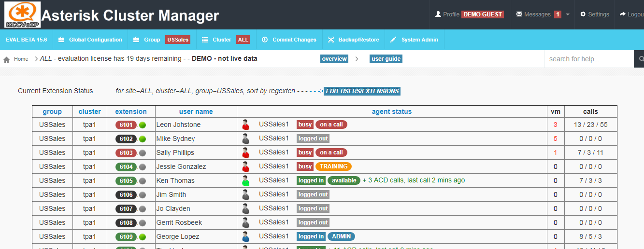Click extension badge 6106
Screen dimensions: 644x249
pyautogui.click(x=126, y=195)
